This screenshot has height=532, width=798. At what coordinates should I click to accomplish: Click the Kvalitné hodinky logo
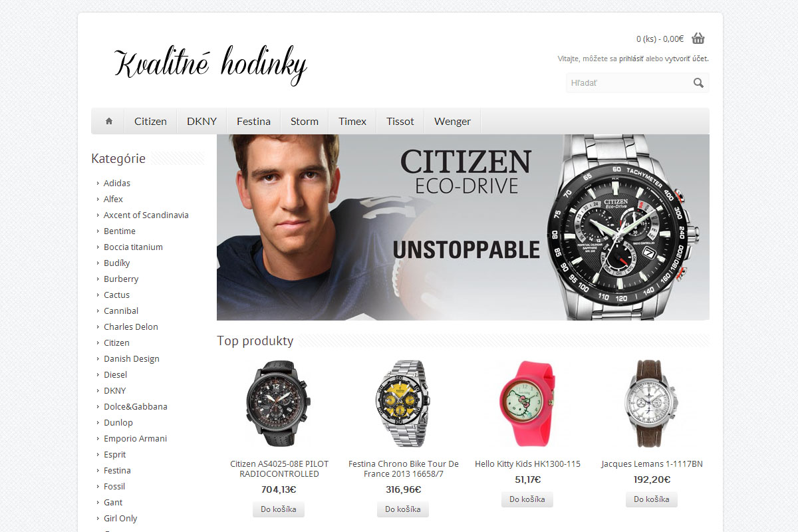coord(211,65)
